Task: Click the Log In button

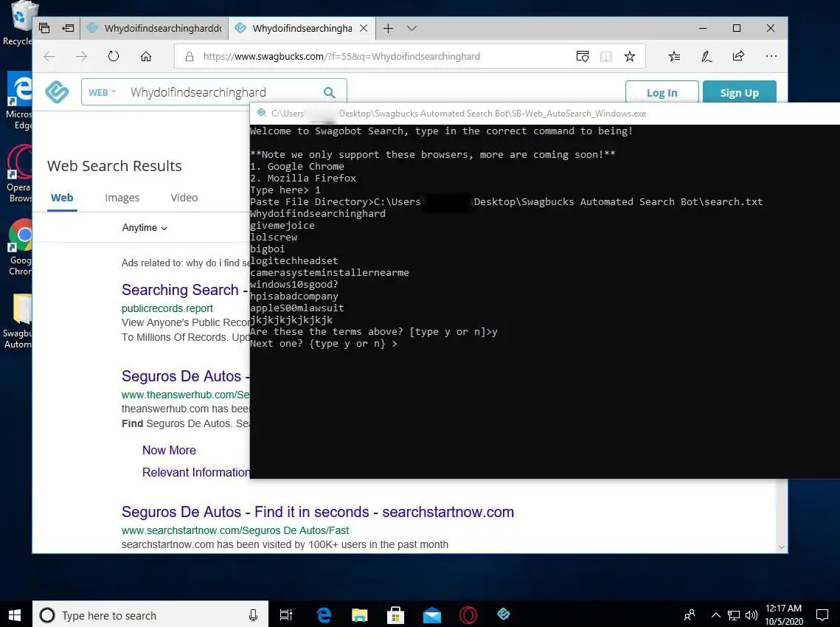Action: click(662, 93)
